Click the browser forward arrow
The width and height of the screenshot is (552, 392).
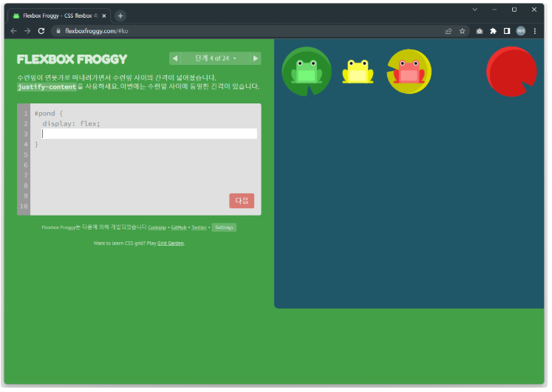pyautogui.click(x=27, y=31)
